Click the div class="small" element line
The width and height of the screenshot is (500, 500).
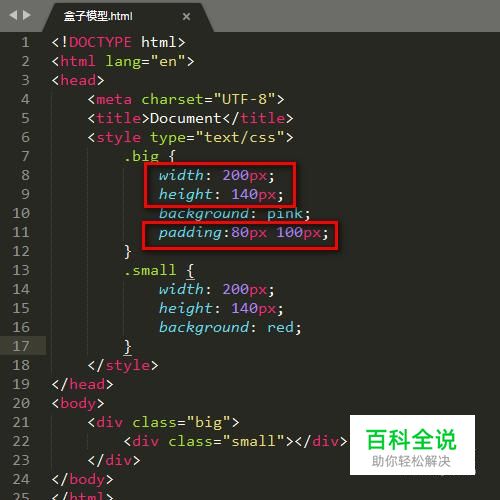pyautogui.click(x=235, y=441)
